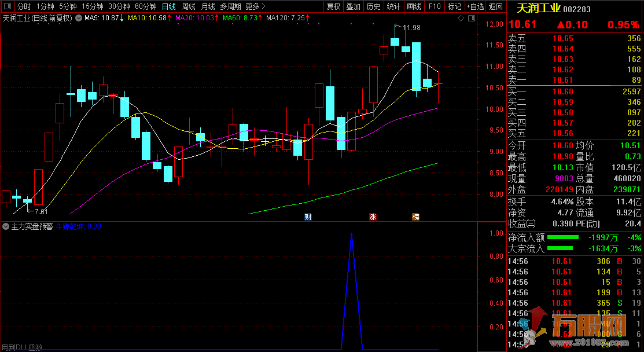Open the 统计 statistics button
The width and height of the screenshot is (644, 352).
coord(393,6)
